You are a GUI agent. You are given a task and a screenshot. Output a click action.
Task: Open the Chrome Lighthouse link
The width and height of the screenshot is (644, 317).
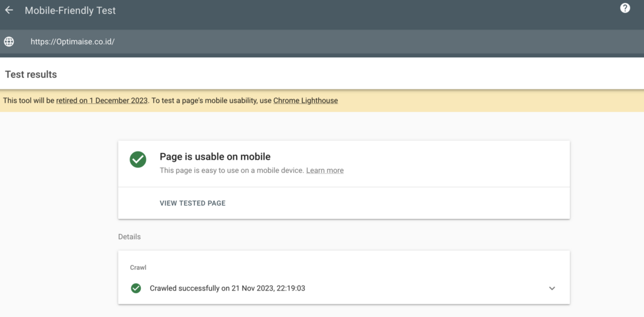305,101
